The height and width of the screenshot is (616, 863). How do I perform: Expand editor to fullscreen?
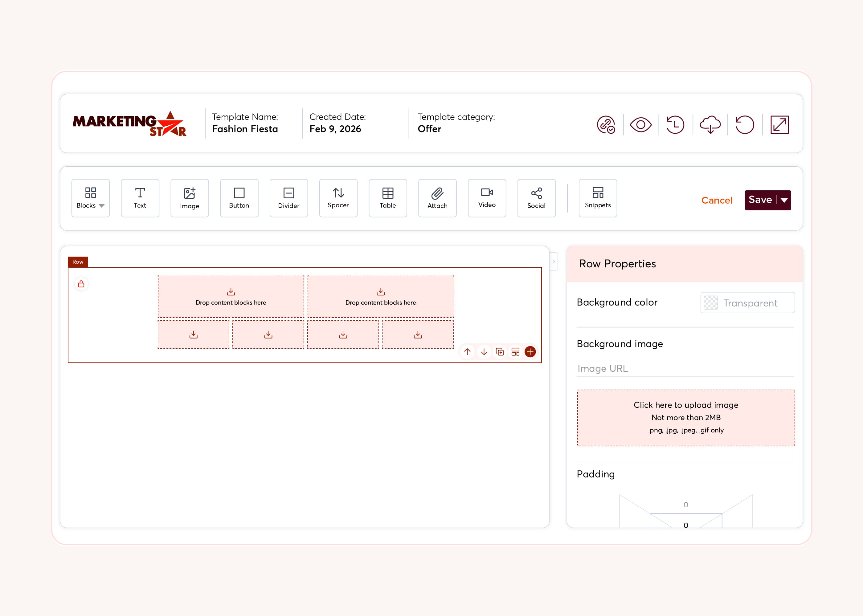[779, 125]
